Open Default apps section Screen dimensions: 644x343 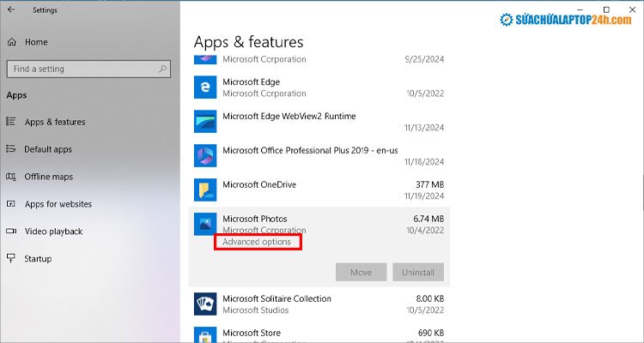click(x=48, y=149)
